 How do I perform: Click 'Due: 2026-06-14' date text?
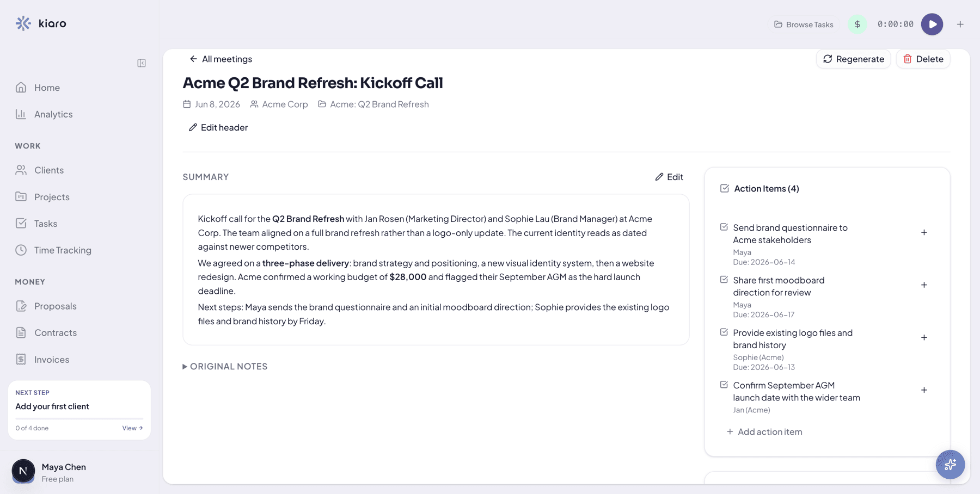click(x=764, y=262)
